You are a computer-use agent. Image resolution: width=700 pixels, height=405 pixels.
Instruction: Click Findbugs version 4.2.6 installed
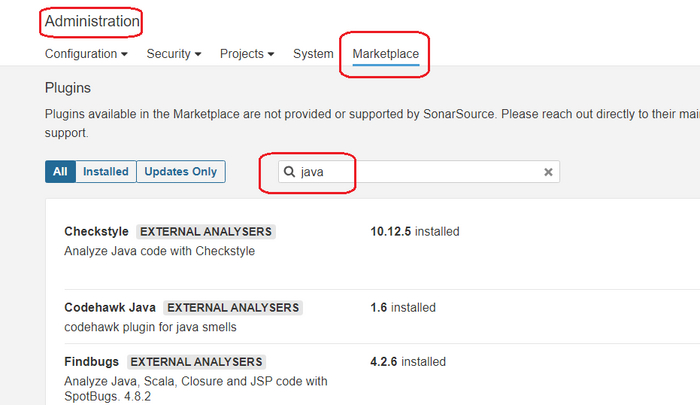pos(407,362)
